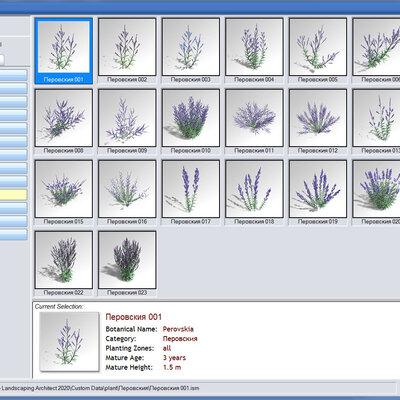Choose the Перовския 015 plant
This screenshot has width=400, height=400.
pos(64,189)
